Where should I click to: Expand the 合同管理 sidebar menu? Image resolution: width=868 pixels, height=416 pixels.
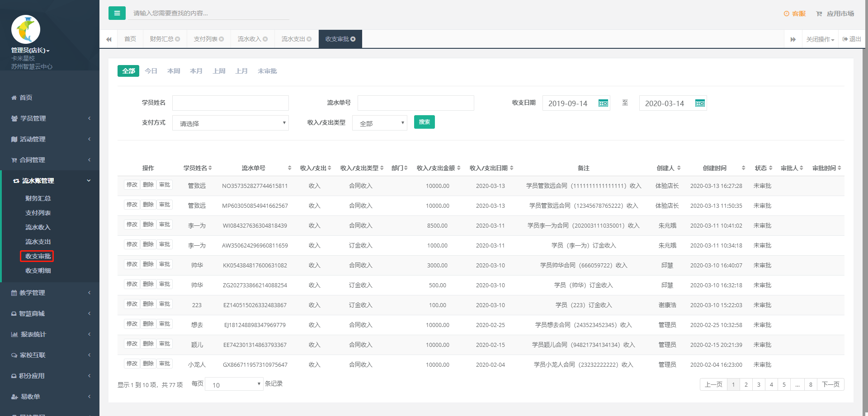(50, 160)
